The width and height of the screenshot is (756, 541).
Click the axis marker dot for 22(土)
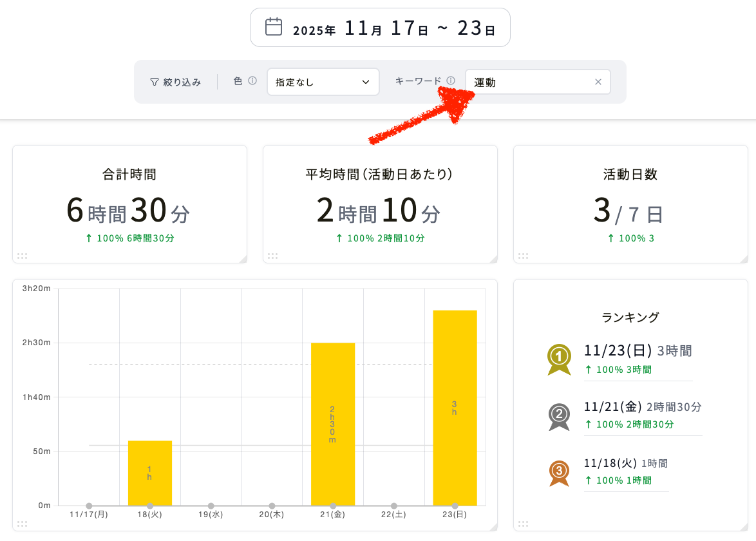[394, 506]
